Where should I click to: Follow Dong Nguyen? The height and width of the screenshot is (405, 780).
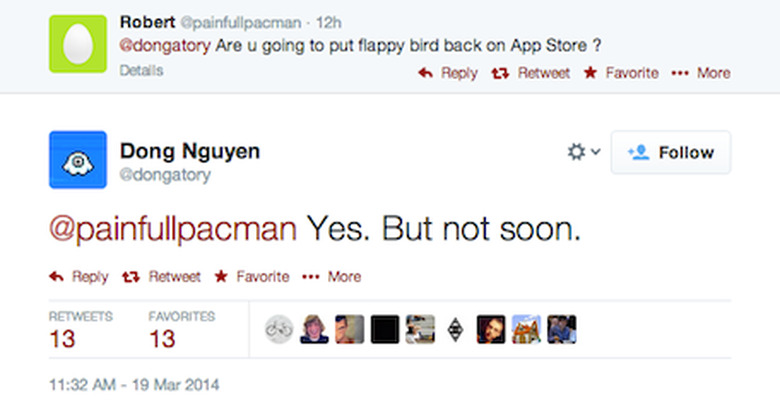[x=670, y=152]
